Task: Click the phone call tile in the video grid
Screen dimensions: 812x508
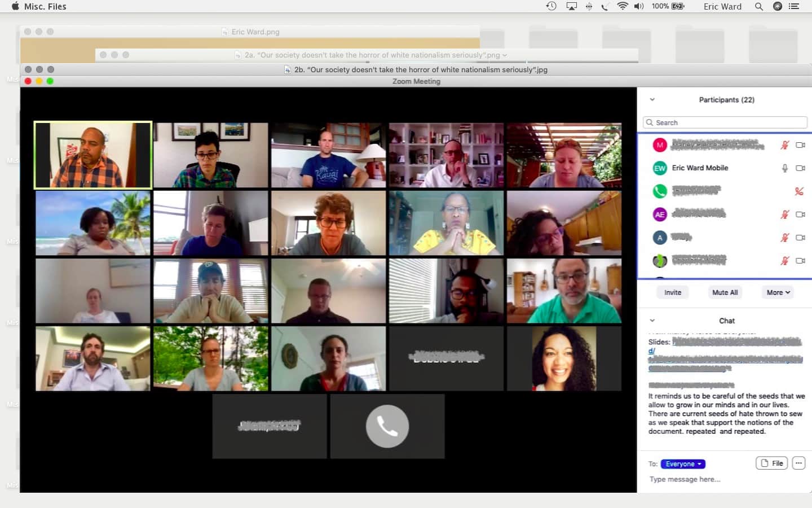Action: click(x=387, y=426)
